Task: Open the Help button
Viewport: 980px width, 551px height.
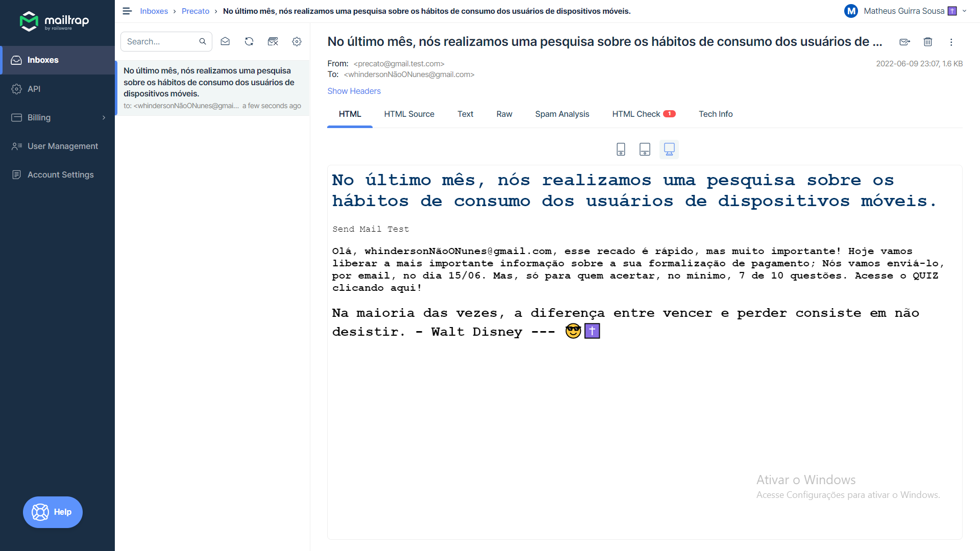Action: click(x=53, y=512)
